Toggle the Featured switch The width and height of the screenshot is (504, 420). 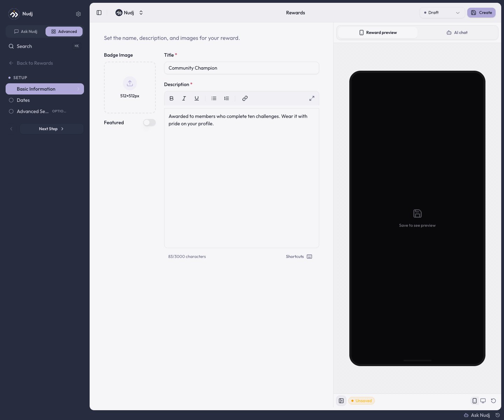click(149, 122)
